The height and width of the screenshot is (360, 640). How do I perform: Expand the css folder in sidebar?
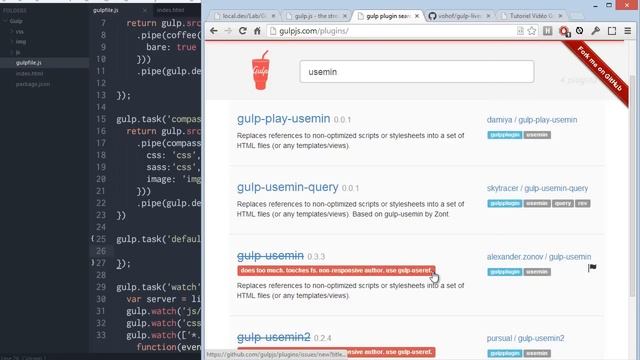click(12, 31)
